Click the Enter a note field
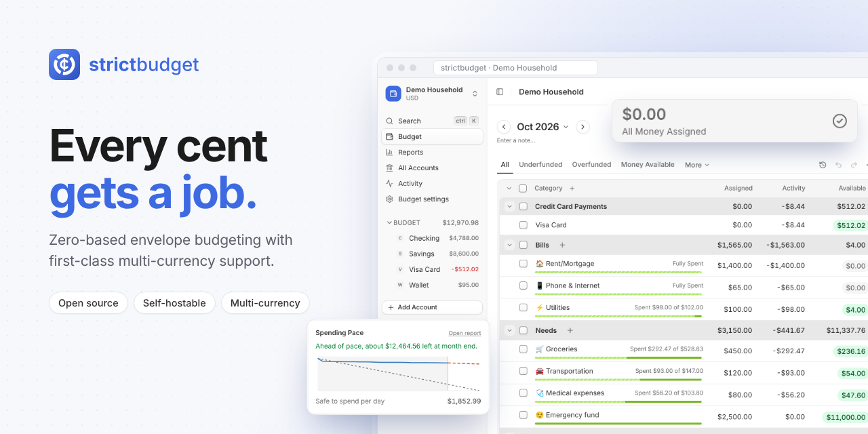 pos(516,140)
